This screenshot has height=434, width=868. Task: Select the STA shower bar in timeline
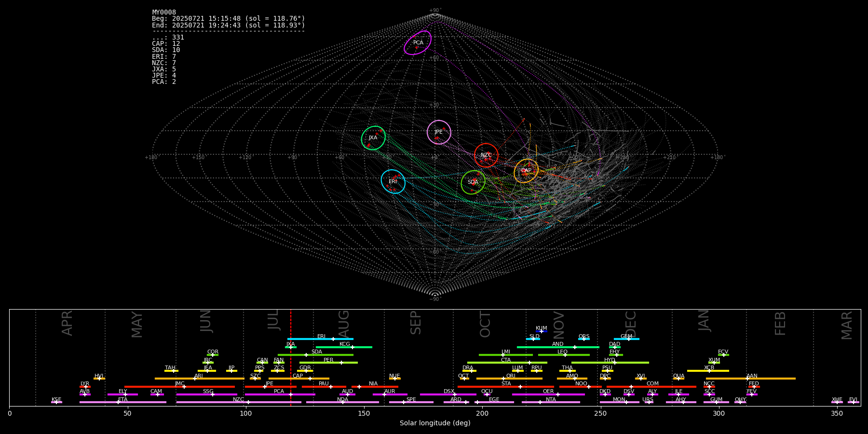coord(506,387)
